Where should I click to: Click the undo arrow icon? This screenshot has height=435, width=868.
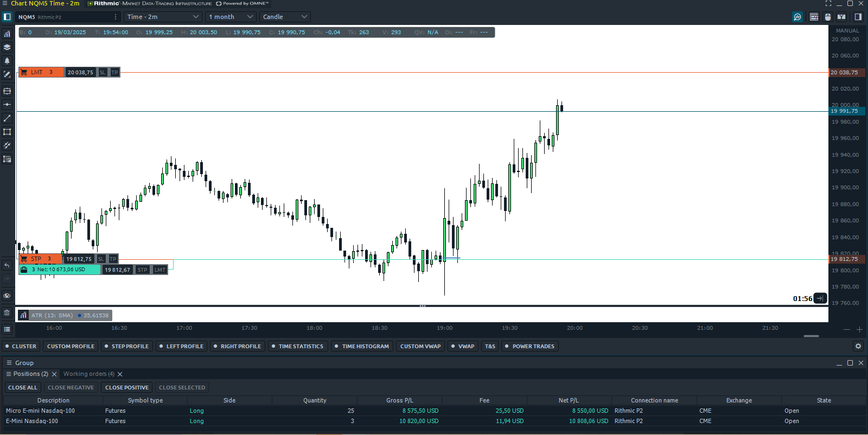(7, 265)
